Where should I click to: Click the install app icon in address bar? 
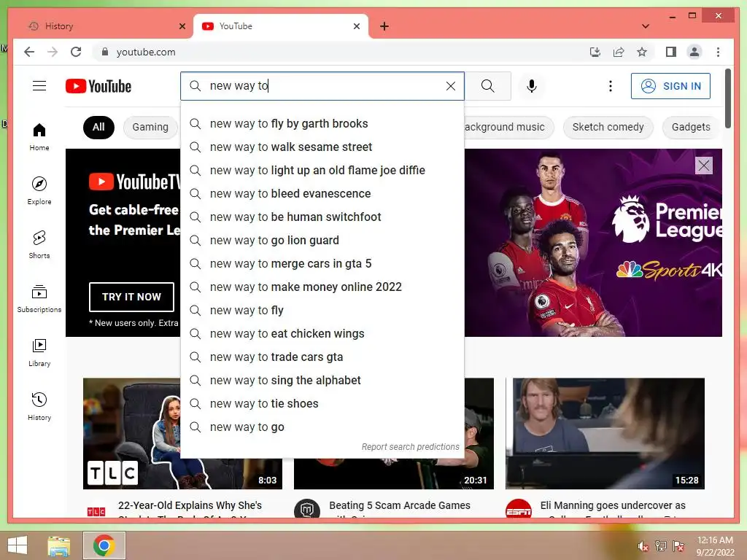(x=595, y=52)
